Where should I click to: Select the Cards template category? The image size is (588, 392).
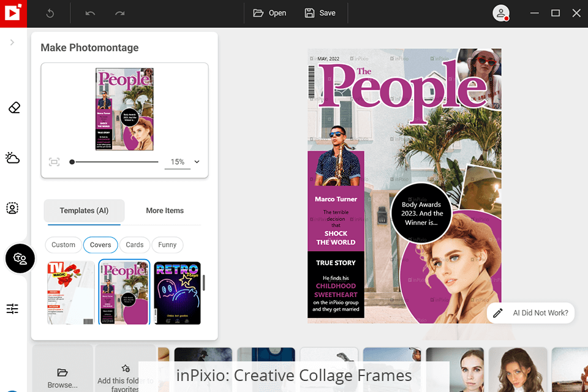point(135,245)
